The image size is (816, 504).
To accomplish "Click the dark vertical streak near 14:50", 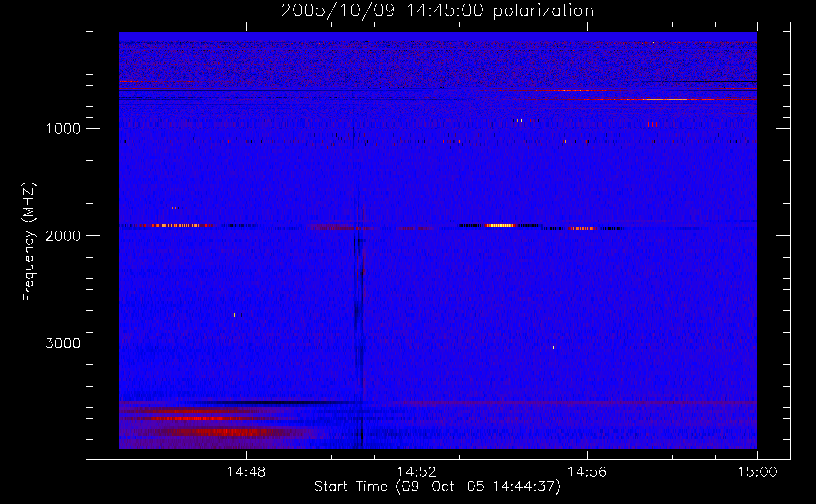I will 359,323.
